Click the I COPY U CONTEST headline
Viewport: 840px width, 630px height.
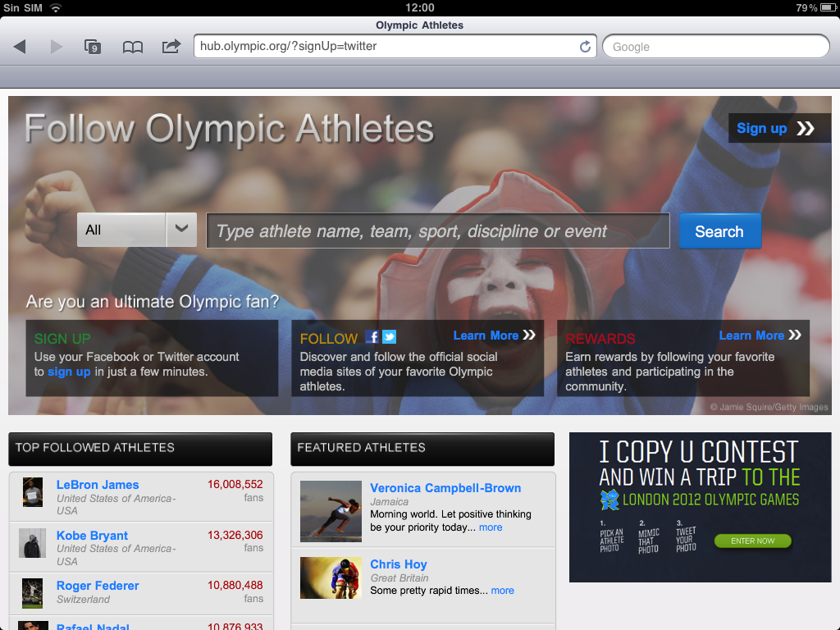pyautogui.click(x=699, y=452)
